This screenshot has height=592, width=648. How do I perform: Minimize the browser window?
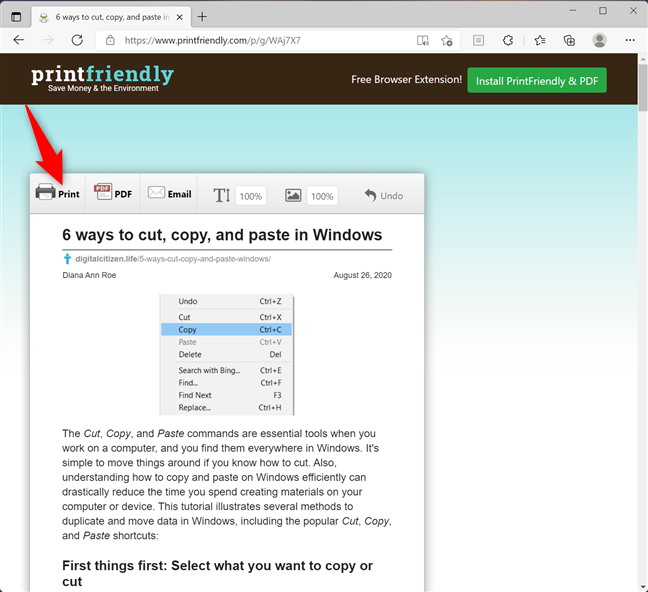(573, 10)
